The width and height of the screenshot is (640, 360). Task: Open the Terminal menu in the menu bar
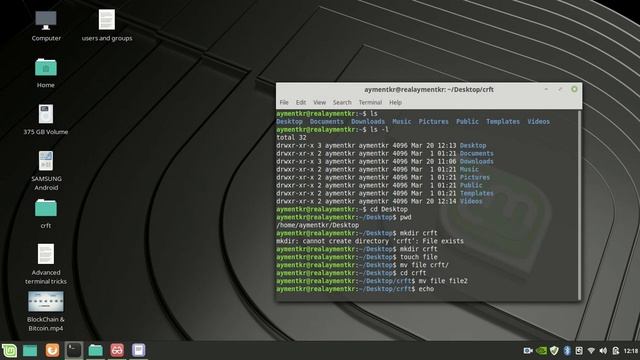[x=370, y=102]
